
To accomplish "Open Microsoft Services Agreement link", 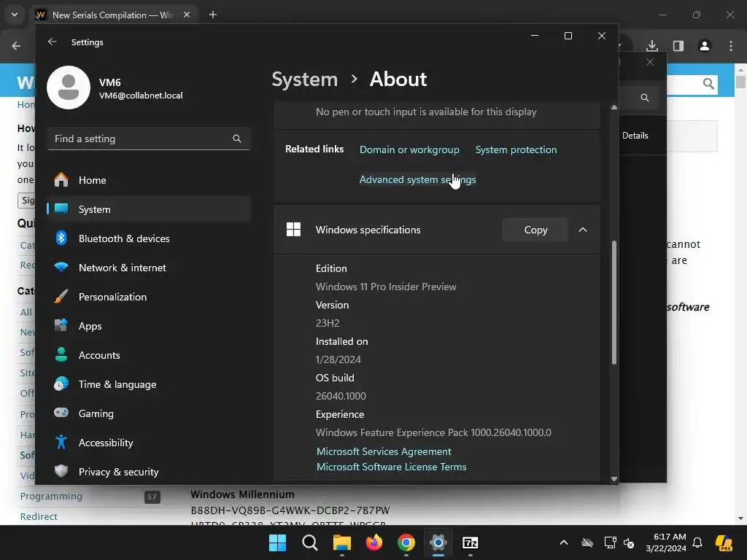I will [384, 451].
